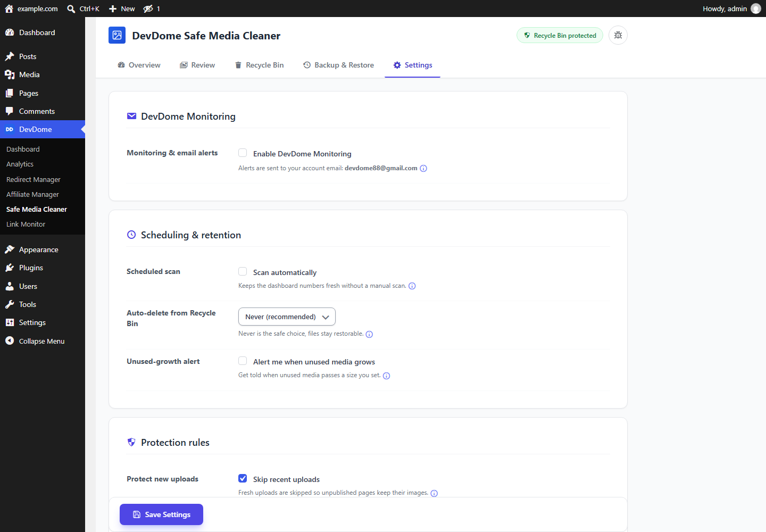Open the Recycle Bin tab
766x532 pixels.
pos(259,65)
